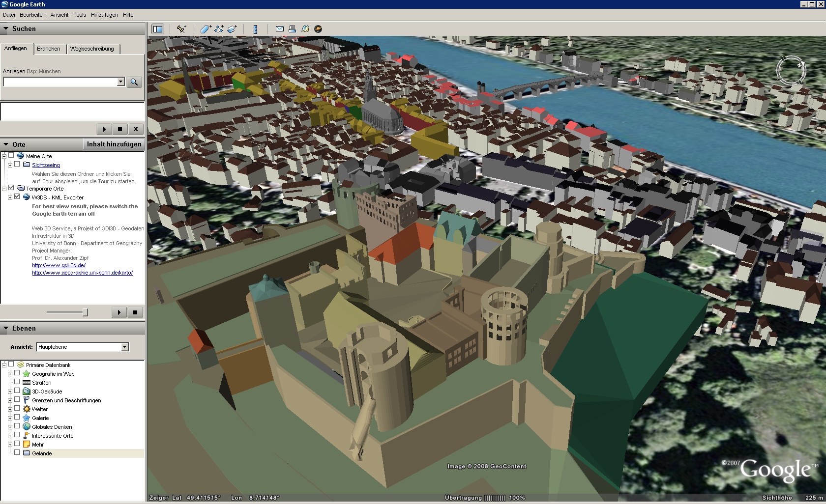Open the Datei menu
Viewport: 826px width, 504px height.
coord(9,15)
